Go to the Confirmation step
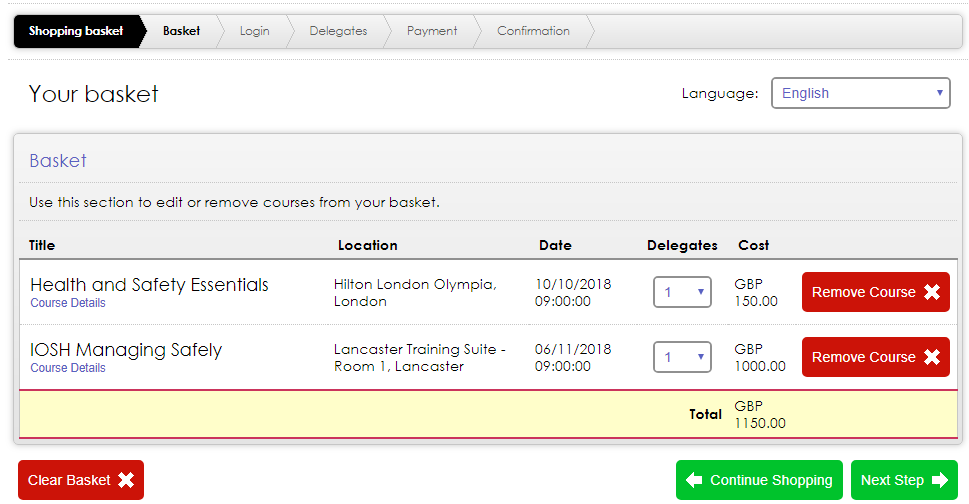Screen dimensions: 969x504 pyautogui.click(x=533, y=31)
